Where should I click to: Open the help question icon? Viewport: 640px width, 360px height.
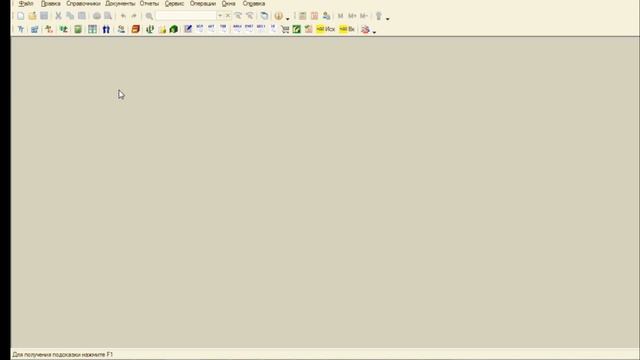(278, 16)
